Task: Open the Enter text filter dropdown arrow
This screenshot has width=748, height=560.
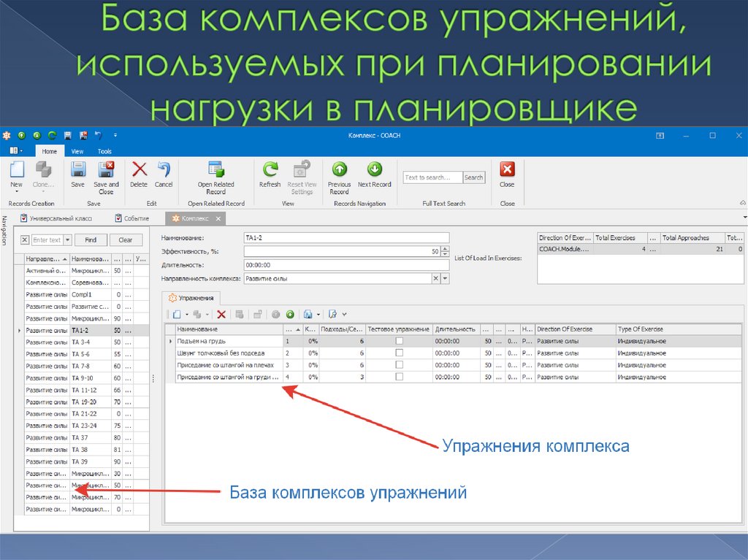Action: coord(68,240)
